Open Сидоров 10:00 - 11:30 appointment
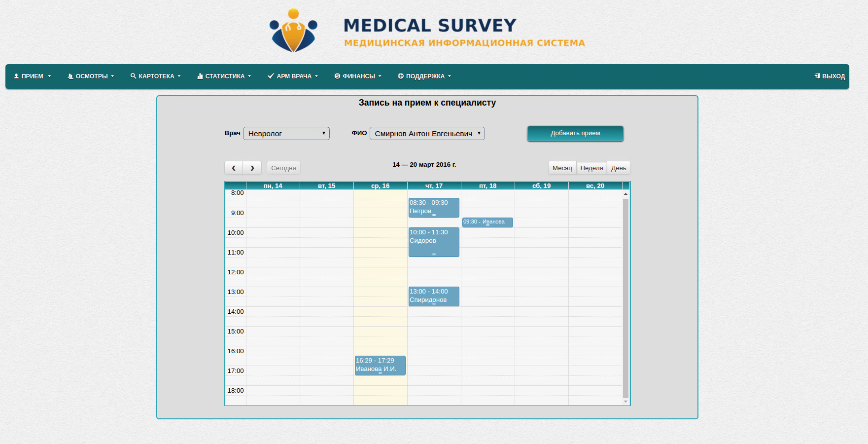This screenshot has width=868, height=444. 434,242
